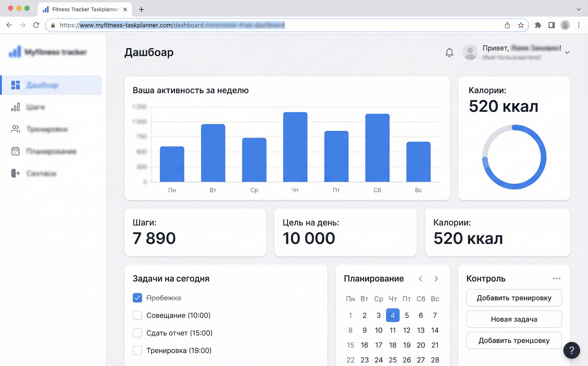The width and height of the screenshot is (588, 366).
Task: Click the dashboard grid icon in sidebar
Action: point(15,85)
